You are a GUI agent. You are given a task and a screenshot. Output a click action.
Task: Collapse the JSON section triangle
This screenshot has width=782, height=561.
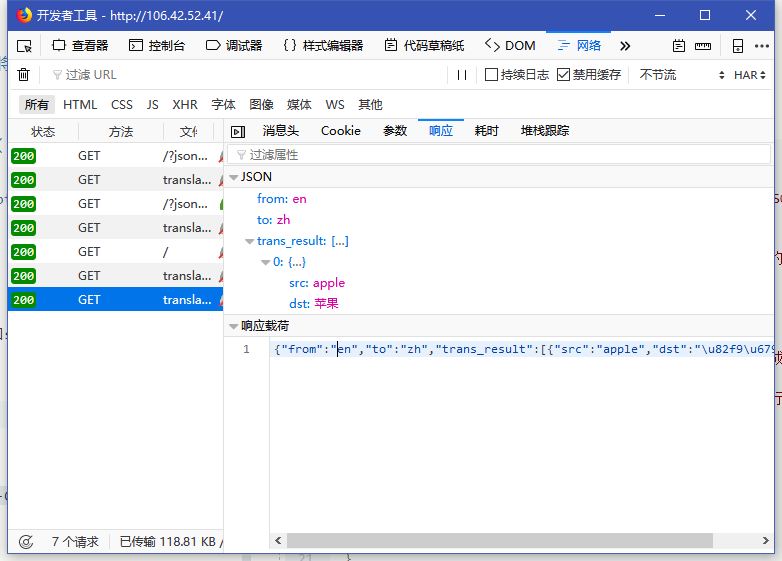233,177
